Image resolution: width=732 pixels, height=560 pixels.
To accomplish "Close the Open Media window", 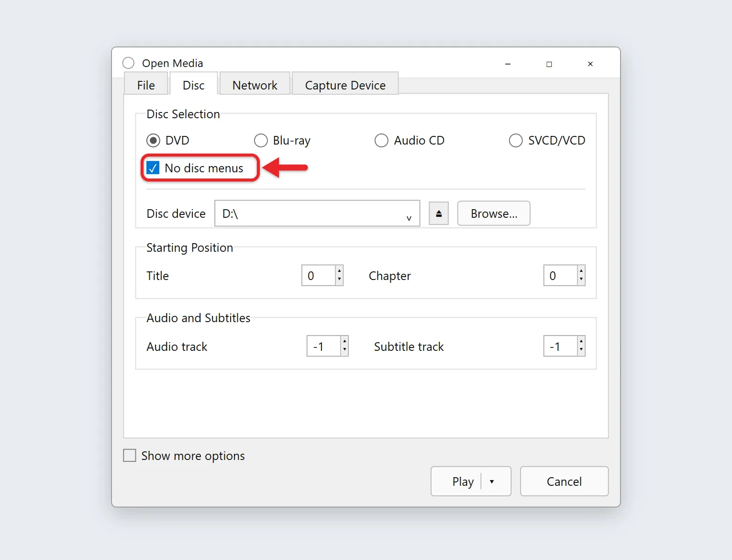I will click(x=590, y=64).
